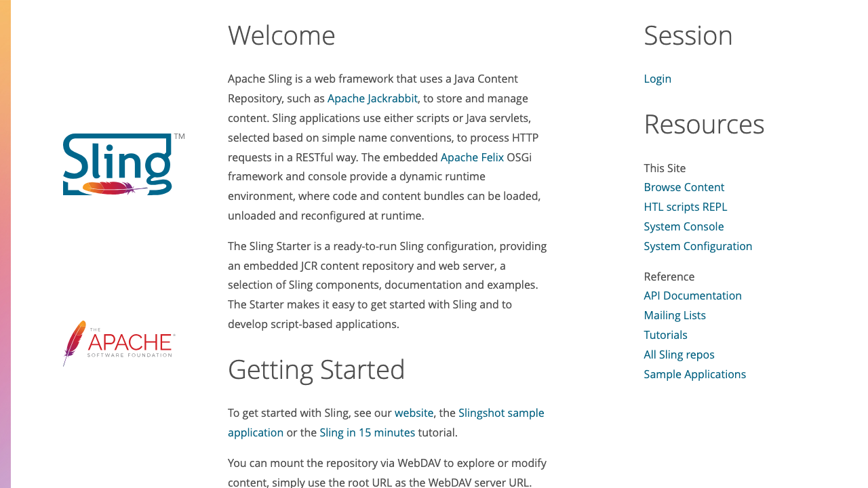Click the Apache Software Foundation logo

[119, 344]
